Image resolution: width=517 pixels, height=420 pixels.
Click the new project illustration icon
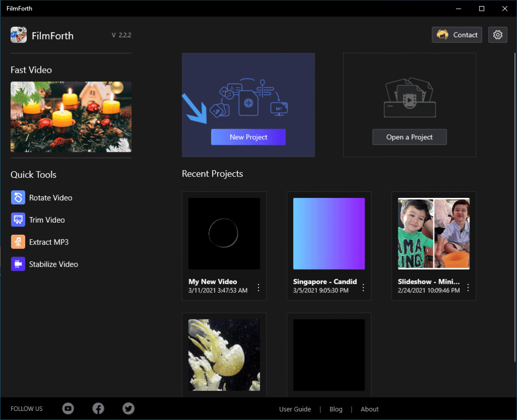(248, 98)
